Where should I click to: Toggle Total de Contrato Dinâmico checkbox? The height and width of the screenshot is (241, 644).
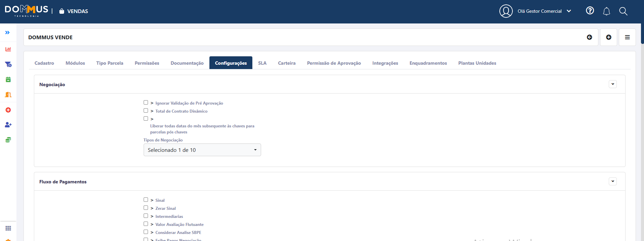pos(146,111)
